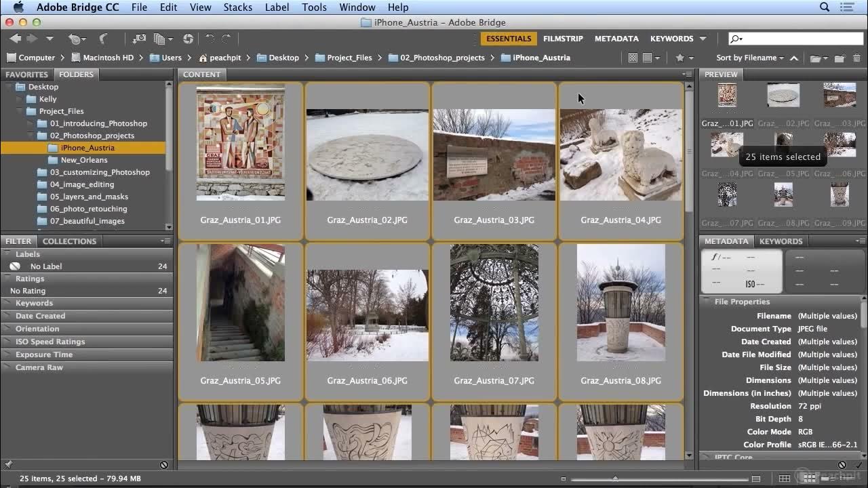Switch to Metadata workspace
The image size is (868, 488).
(616, 39)
